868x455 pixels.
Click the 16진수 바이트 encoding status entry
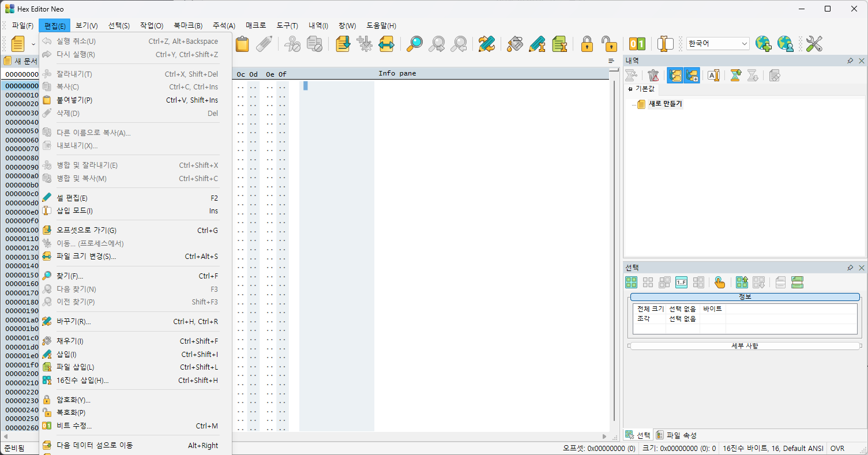click(x=773, y=449)
